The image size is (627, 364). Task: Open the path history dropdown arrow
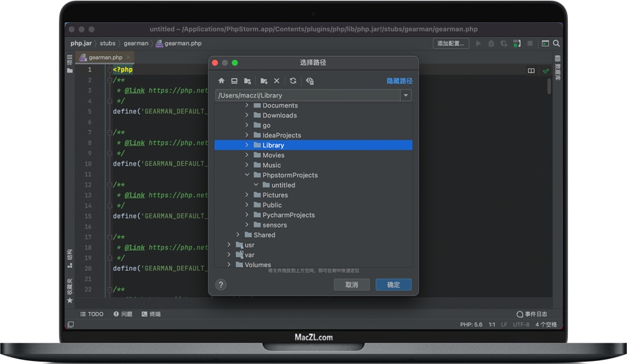click(406, 95)
